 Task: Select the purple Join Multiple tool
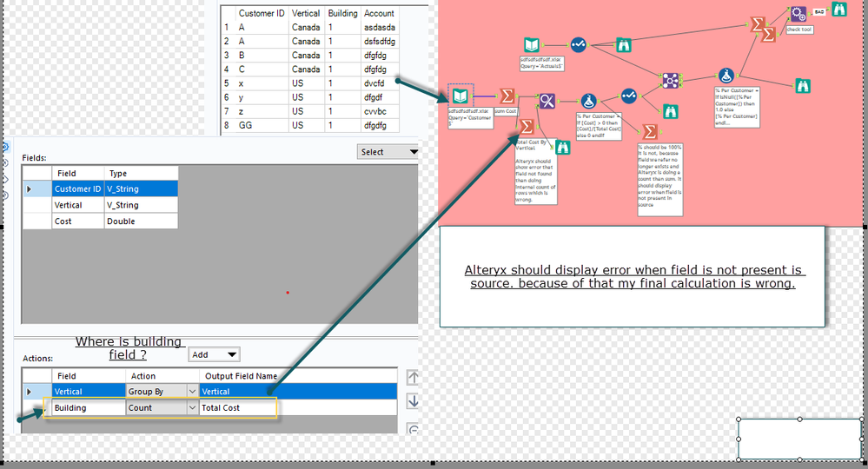[671, 80]
